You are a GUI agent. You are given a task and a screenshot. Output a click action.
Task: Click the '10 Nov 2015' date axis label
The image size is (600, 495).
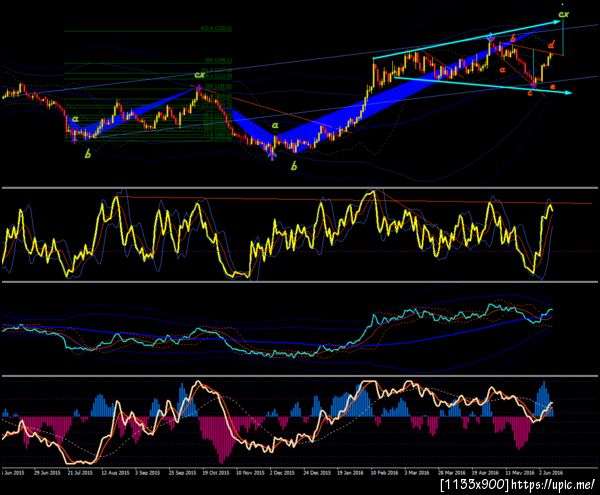[249, 473]
